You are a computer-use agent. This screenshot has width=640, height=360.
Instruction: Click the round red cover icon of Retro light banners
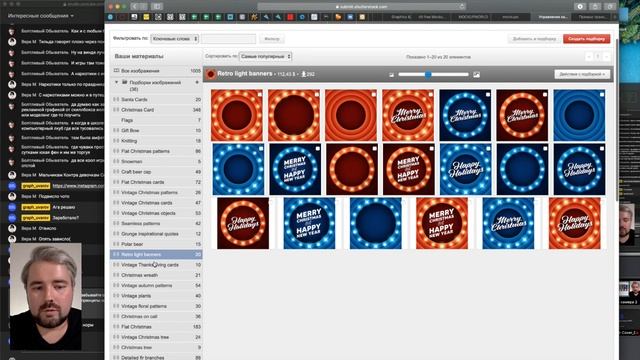pyautogui.click(x=211, y=74)
